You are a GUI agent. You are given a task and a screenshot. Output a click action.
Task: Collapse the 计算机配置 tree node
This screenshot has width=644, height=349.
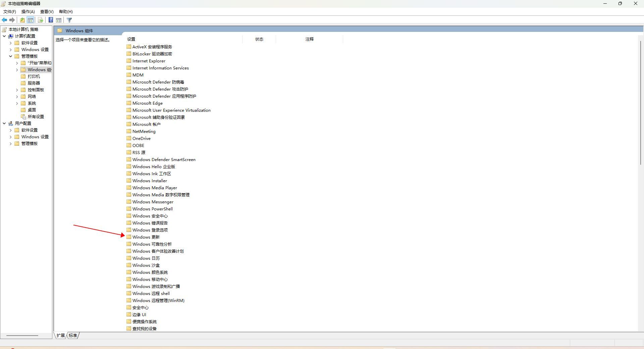pos(4,36)
